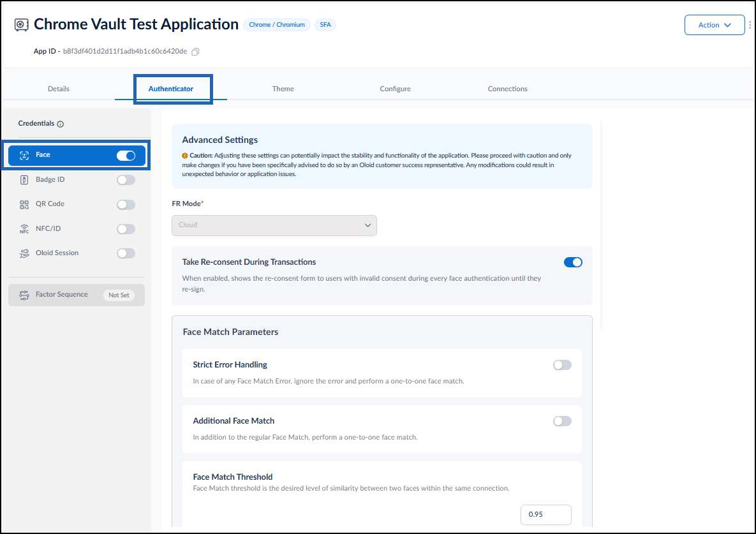Click the FR Mode field label

(x=188, y=204)
